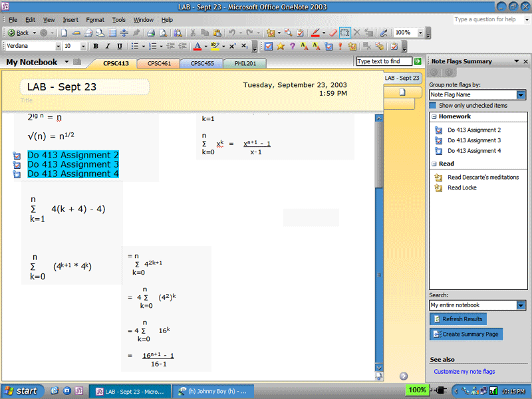Check the flag beside Do 413 Assignment 2 note
The width and height of the screenshot is (532, 399).
17,156
